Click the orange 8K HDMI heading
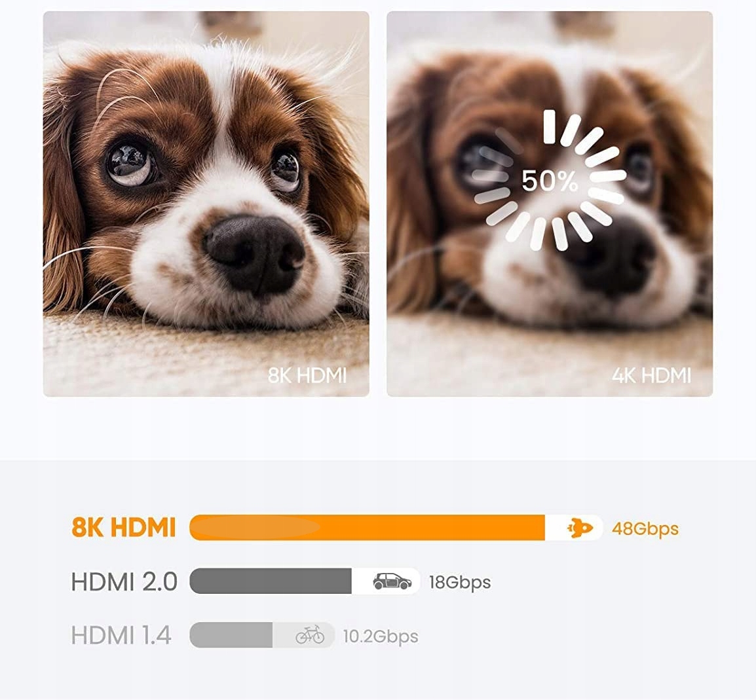The image size is (756, 700). (123, 528)
